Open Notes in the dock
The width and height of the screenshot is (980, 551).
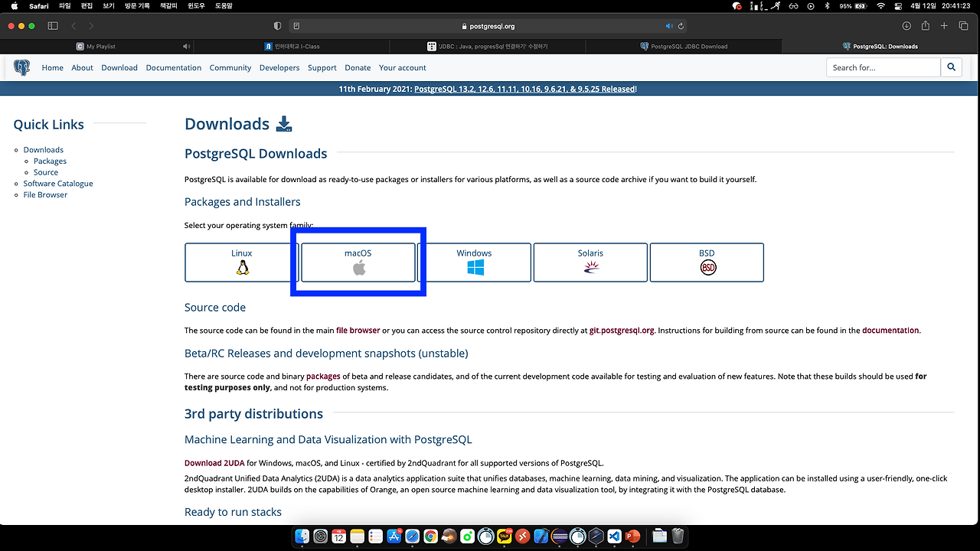tap(358, 536)
